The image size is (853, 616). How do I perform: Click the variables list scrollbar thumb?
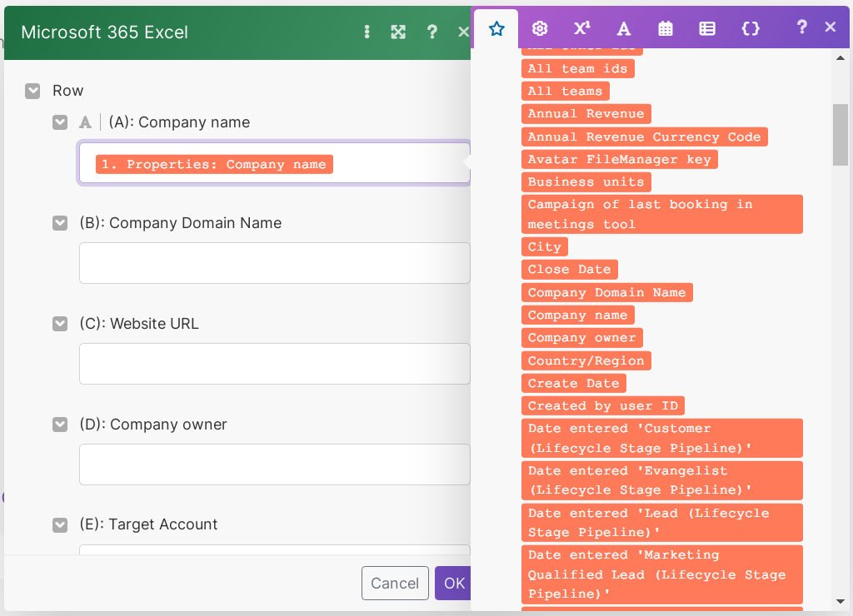click(841, 135)
